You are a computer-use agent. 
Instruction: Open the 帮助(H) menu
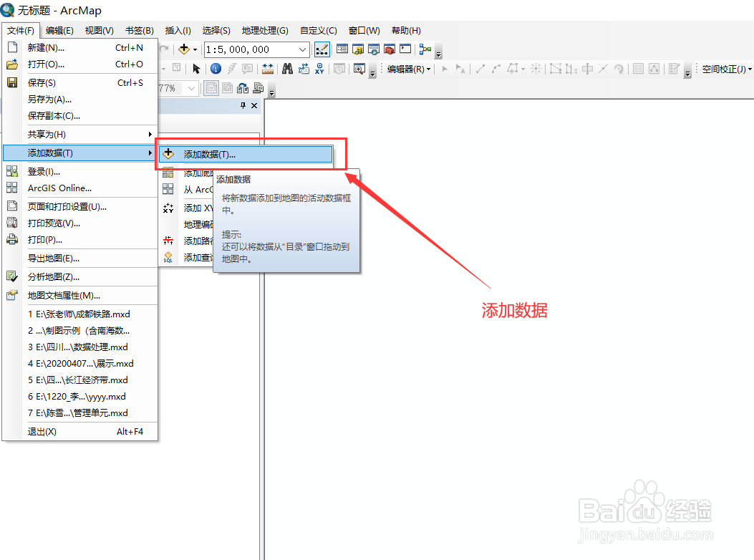click(406, 31)
